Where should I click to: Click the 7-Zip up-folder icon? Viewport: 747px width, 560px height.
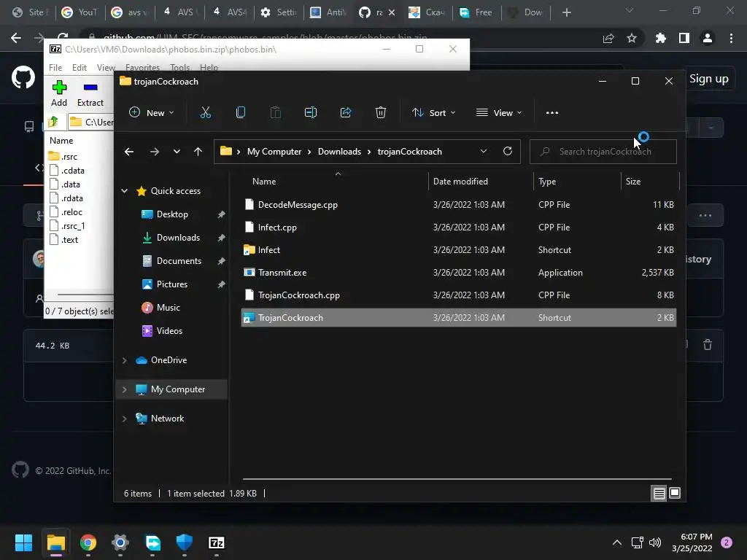[53, 122]
